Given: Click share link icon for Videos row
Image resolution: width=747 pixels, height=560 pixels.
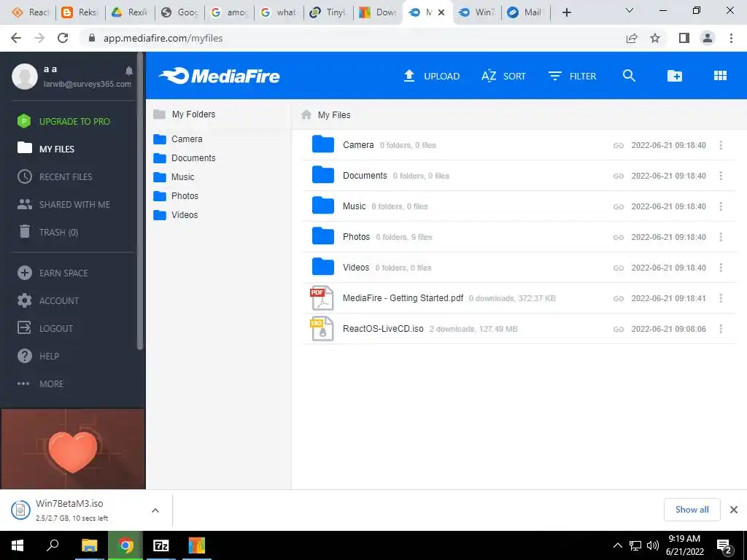Looking at the screenshot, I should [619, 268].
